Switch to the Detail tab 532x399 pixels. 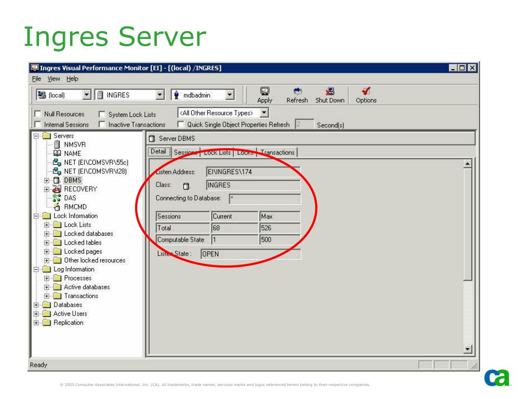pyautogui.click(x=158, y=152)
